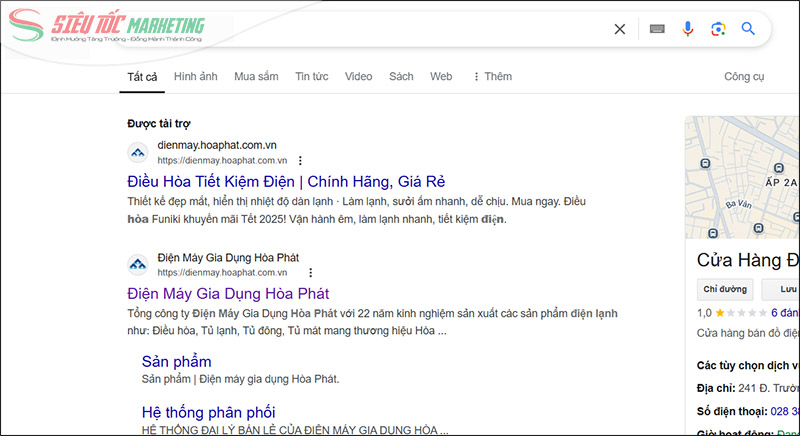
Task: Open the three-dot menu of the Hòa Phát organic result
Action: [x=310, y=273]
